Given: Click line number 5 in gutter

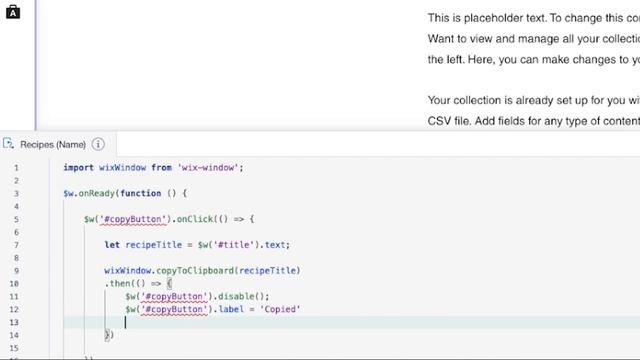Looking at the screenshot, I should pos(16,220).
